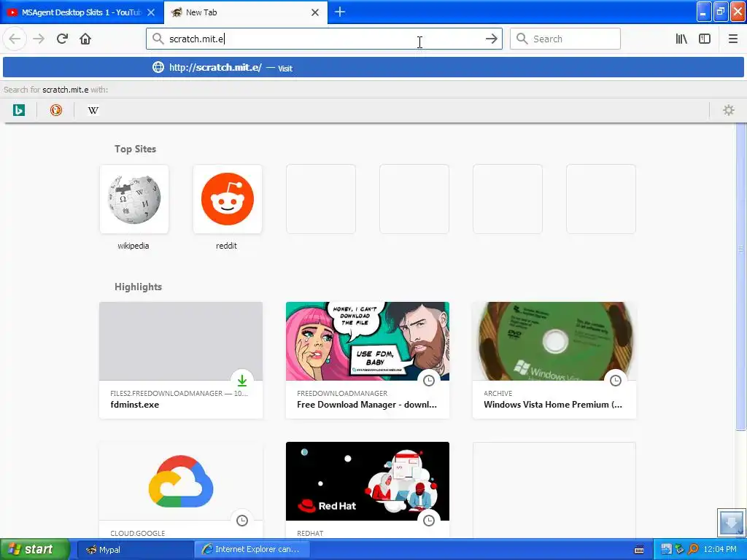Go forward with the forward arrow
This screenshot has height=560, width=747.
point(39,39)
